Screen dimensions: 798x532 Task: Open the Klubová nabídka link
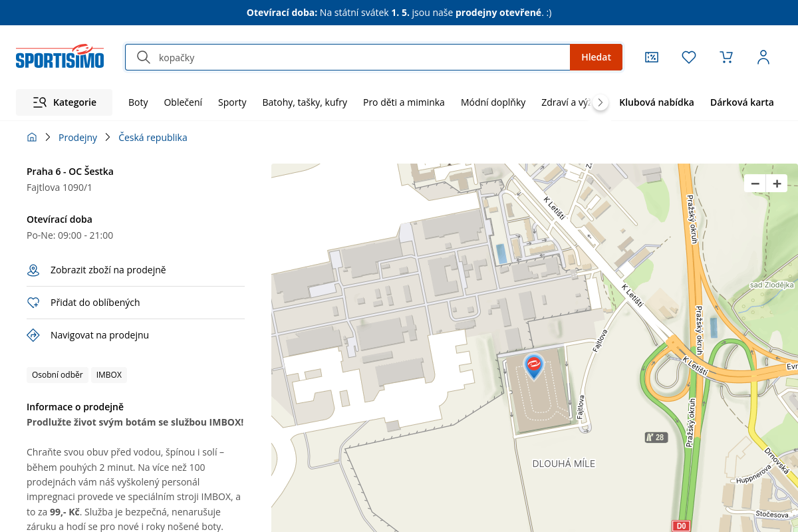(656, 102)
